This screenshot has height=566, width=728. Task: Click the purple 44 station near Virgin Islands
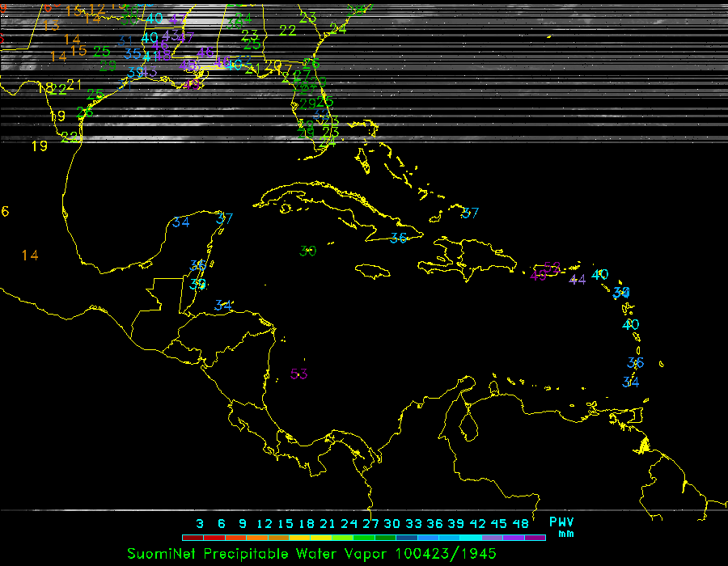point(578,280)
